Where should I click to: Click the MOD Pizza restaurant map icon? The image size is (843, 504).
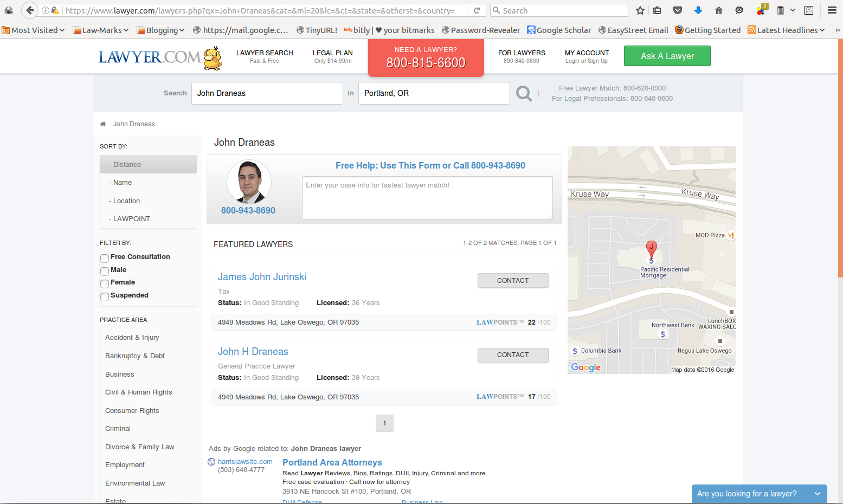(731, 236)
